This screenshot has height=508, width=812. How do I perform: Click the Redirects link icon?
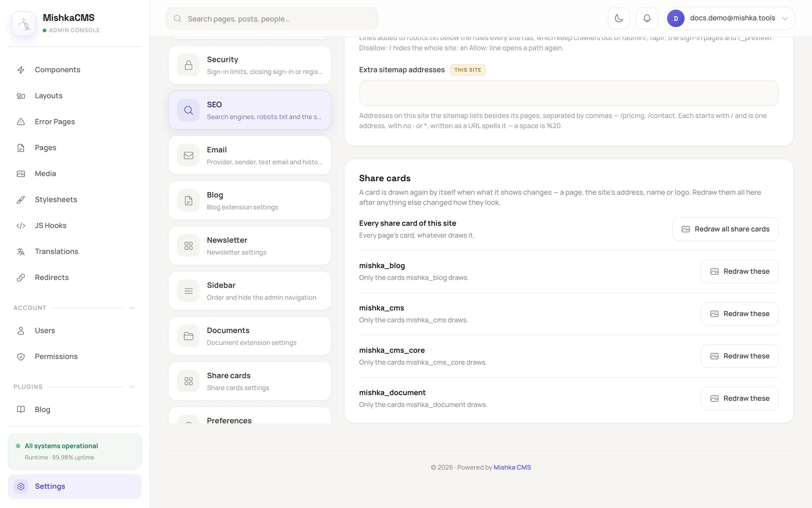[x=21, y=277]
